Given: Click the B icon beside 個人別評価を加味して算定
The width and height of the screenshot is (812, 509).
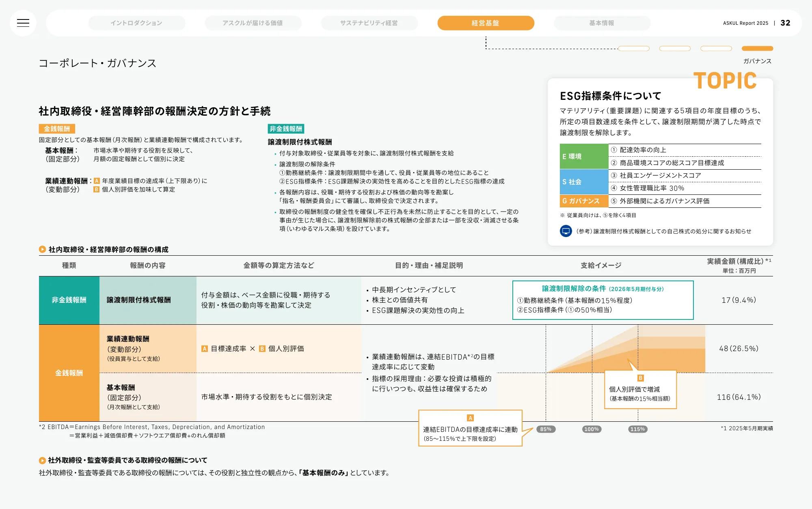Looking at the screenshot, I should [x=97, y=190].
